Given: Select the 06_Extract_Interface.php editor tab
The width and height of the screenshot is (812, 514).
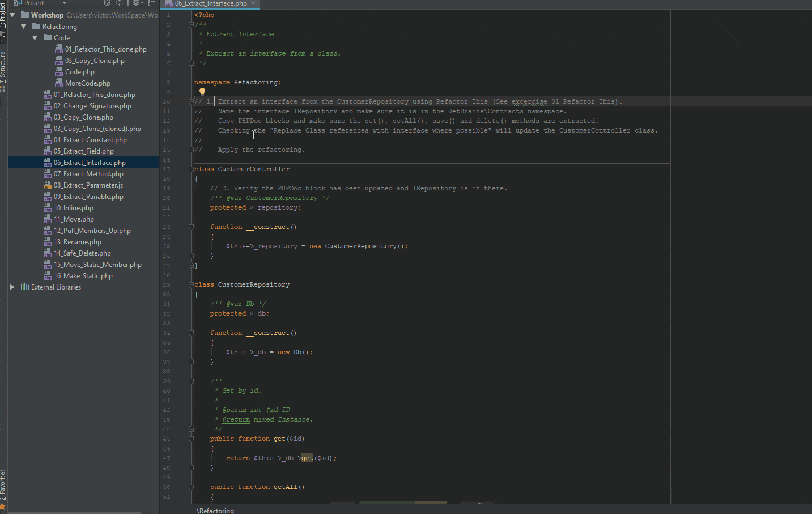Looking at the screenshot, I should 210,3.
